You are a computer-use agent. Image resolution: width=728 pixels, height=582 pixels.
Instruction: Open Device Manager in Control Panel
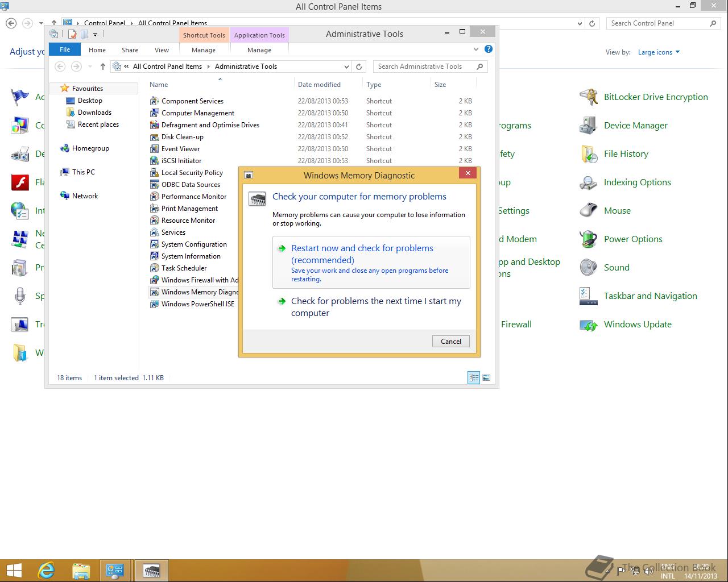(624, 126)
